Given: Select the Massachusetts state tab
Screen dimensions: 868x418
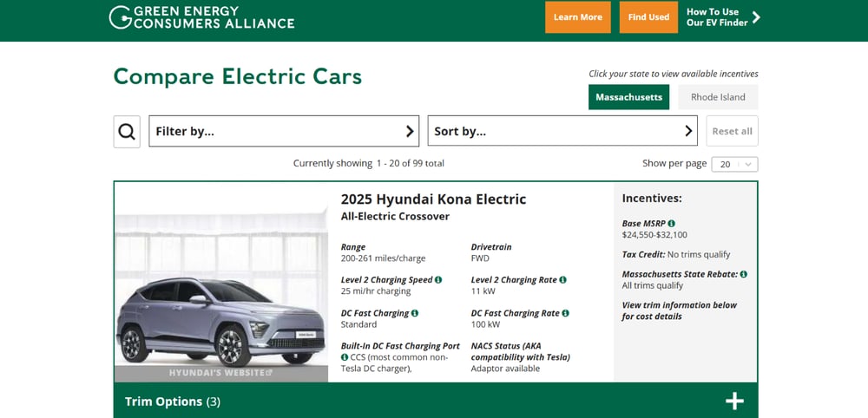Looking at the screenshot, I should click(628, 97).
